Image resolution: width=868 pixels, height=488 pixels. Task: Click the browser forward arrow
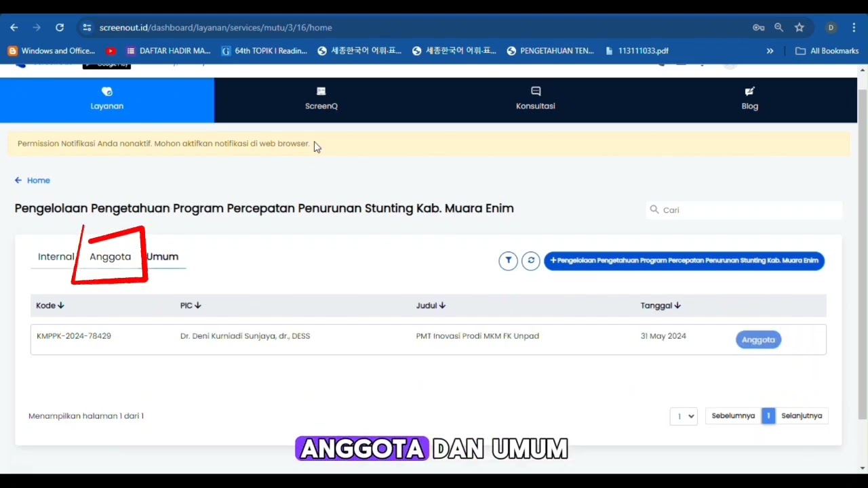[37, 28]
